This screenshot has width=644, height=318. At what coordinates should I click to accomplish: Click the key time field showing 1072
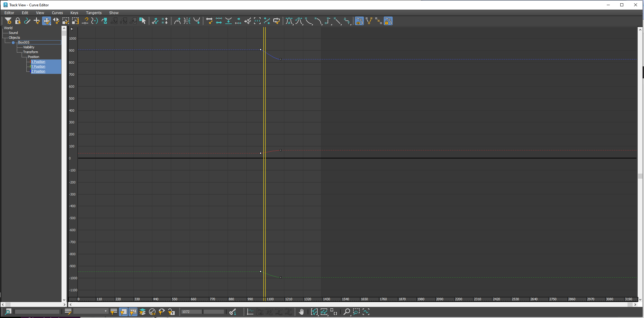pyautogui.click(x=191, y=312)
